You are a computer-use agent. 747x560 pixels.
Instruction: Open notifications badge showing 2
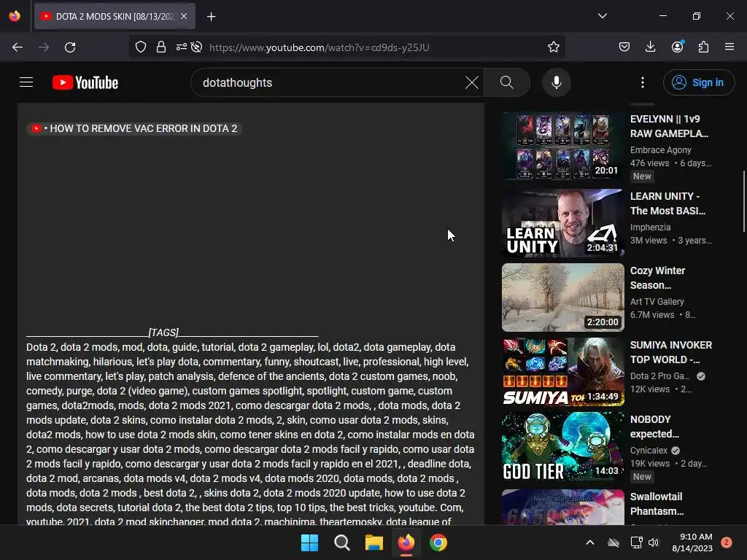click(x=726, y=542)
